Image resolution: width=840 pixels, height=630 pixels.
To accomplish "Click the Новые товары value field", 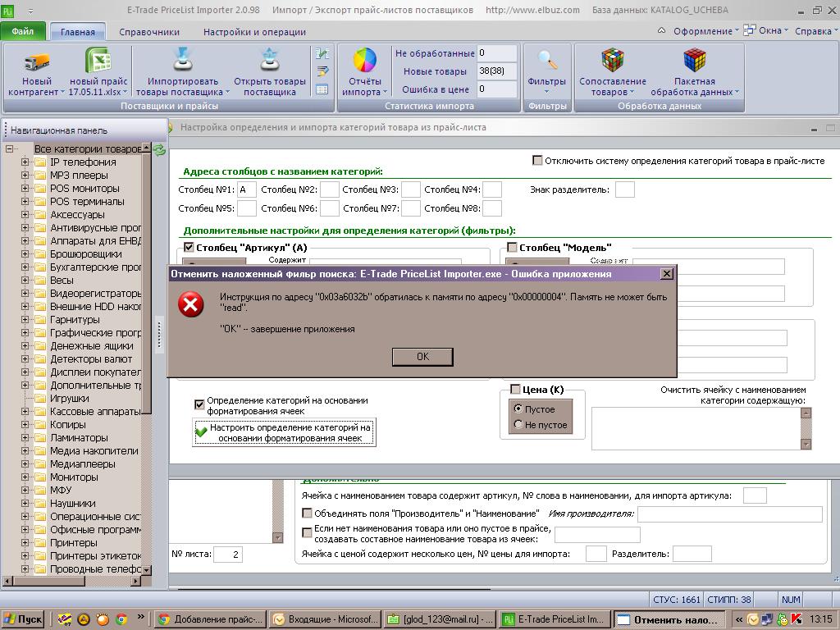I will [496, 71].
